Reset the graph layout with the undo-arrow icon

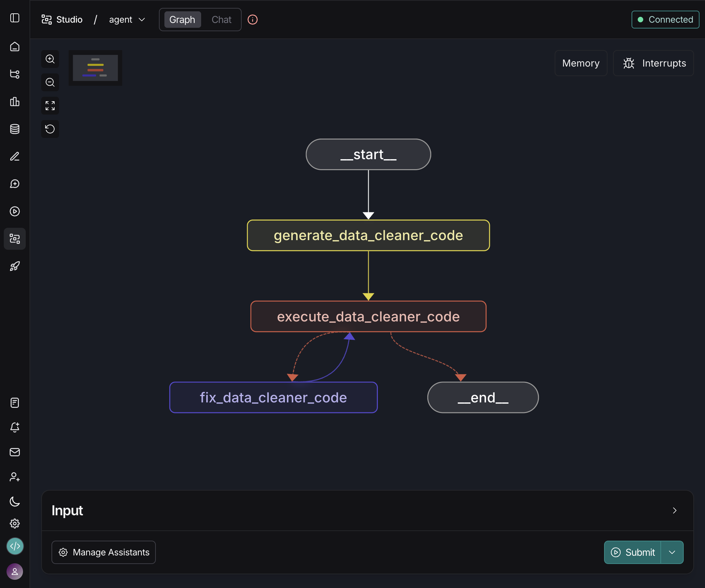[x=50, y=129]
